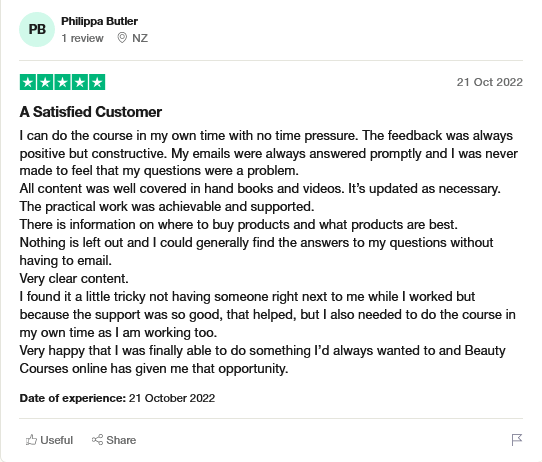542x462 pixels.
Task: Click the third green rating star
Action: click(63, 82)
